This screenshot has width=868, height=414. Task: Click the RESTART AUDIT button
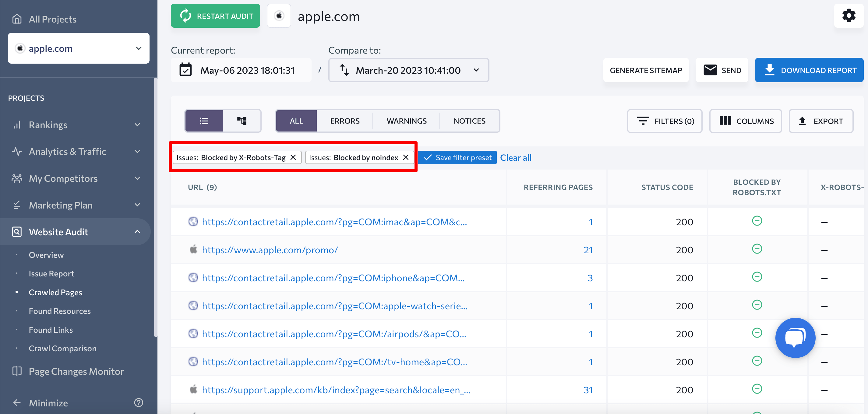[215, 16]
